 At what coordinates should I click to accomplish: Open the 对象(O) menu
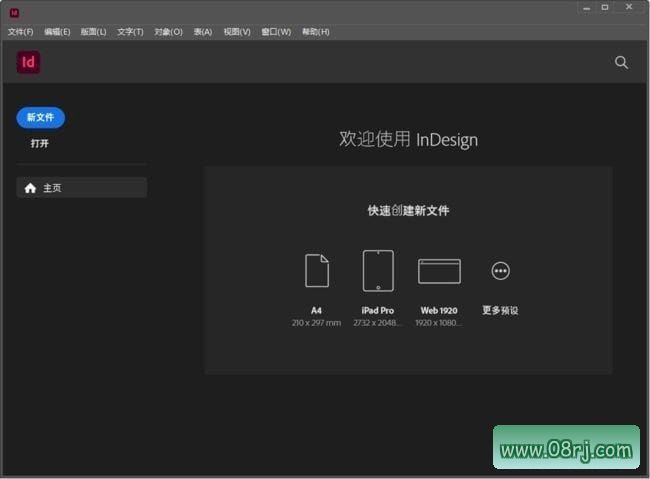pyautogui.click(x=168, y=32)
